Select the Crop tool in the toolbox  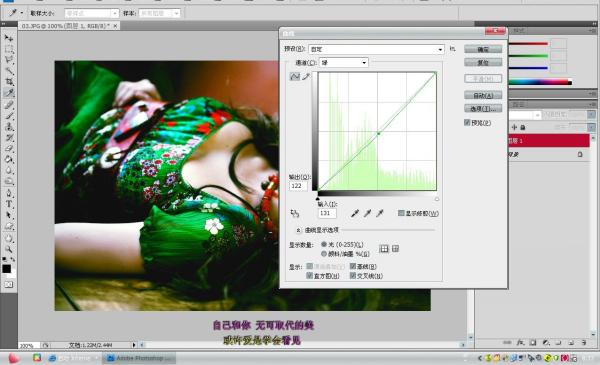tap(9, 81)
